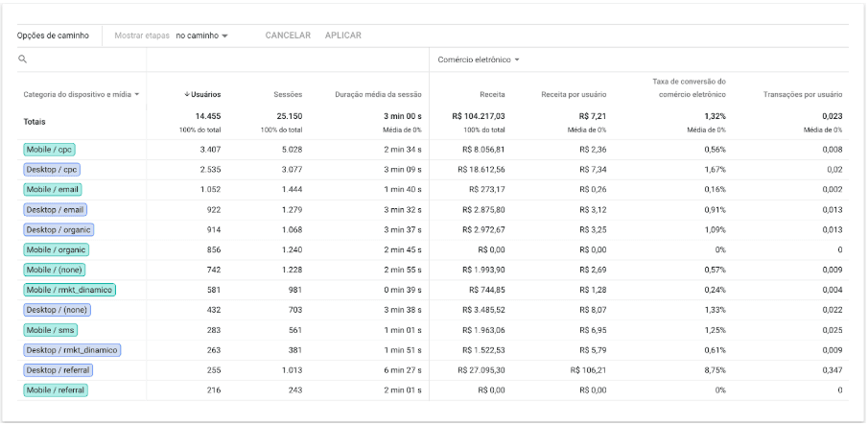Sort by Receita column header
Viewport: 868px width, 425px height.
click(x=492, y=94)
